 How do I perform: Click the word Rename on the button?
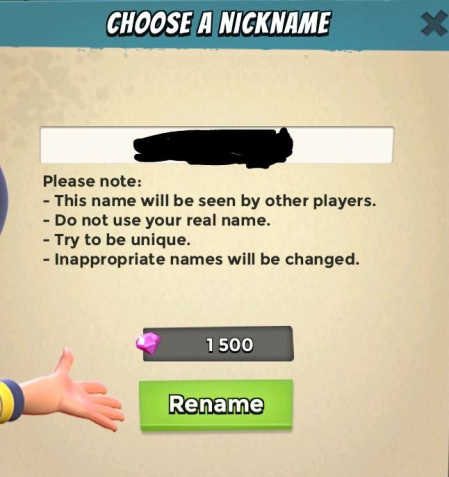coord(216,404)
